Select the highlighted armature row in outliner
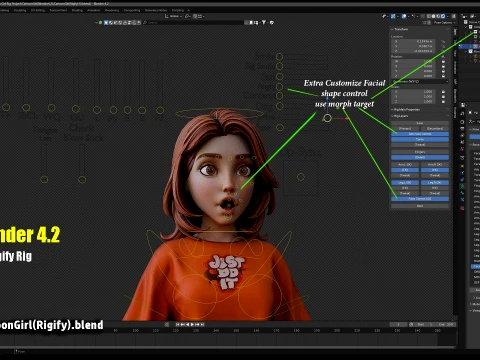480x360 pixels. 469,46
